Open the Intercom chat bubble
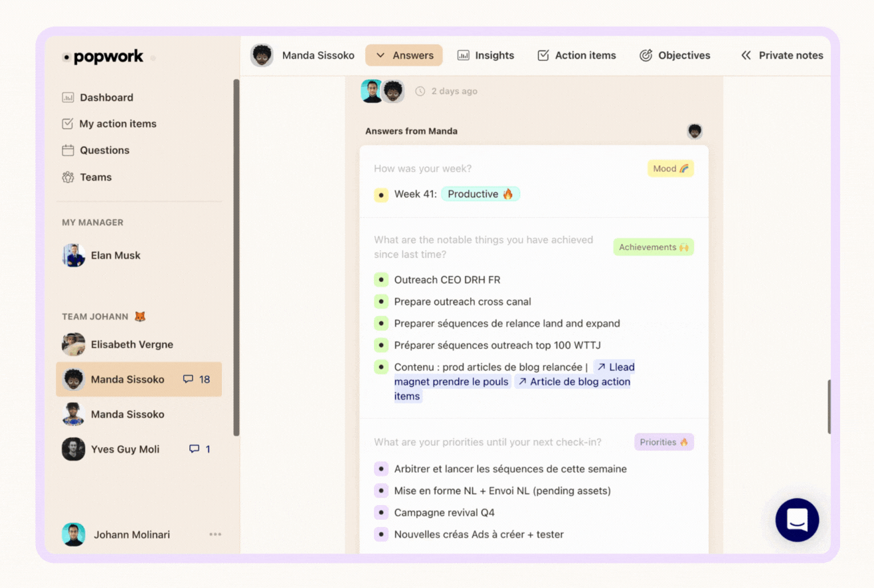The height and width of the screenshot is (588, 874). point(796,520)
